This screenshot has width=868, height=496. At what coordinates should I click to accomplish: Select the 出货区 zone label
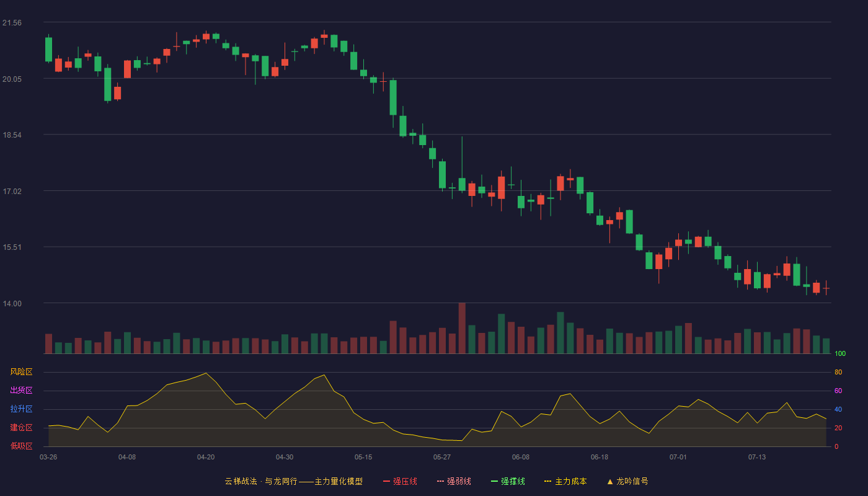click(21, 391)
